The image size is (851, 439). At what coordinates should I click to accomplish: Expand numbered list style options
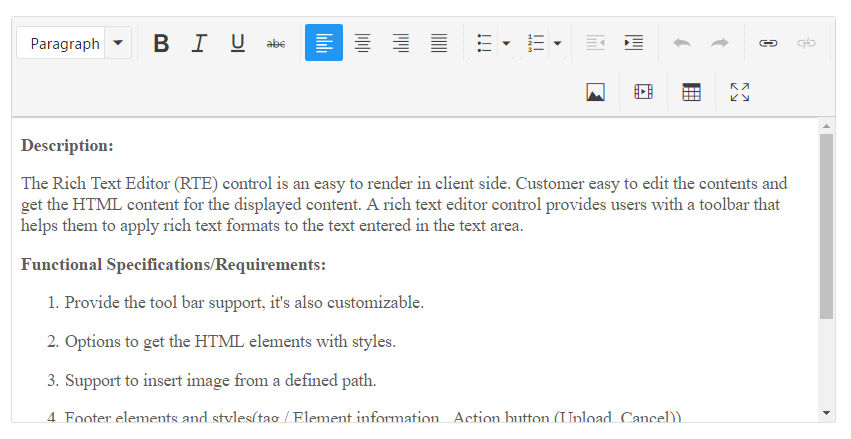point(557,43)
